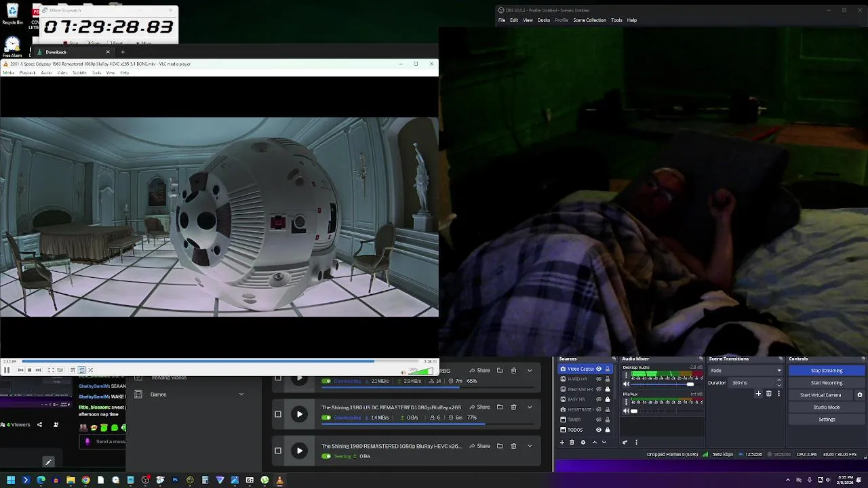
Task: Click Stop Streaming in OBS
Action: pos(827,371)
